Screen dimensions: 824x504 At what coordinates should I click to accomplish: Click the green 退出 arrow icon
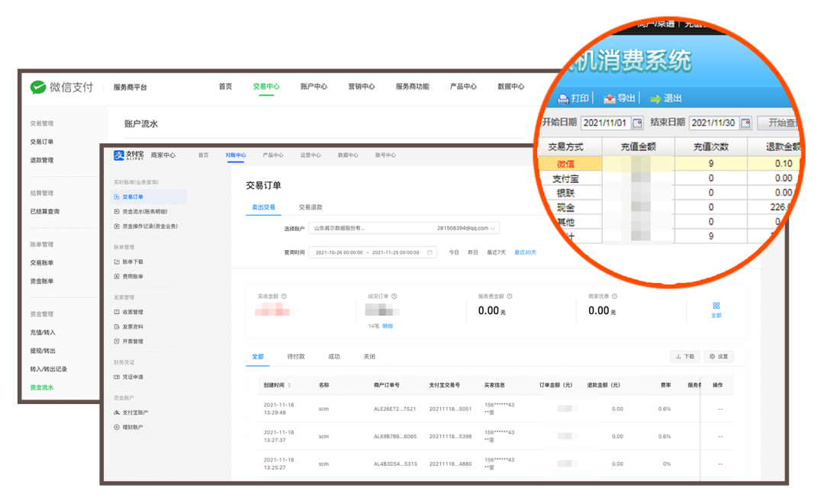655,98
